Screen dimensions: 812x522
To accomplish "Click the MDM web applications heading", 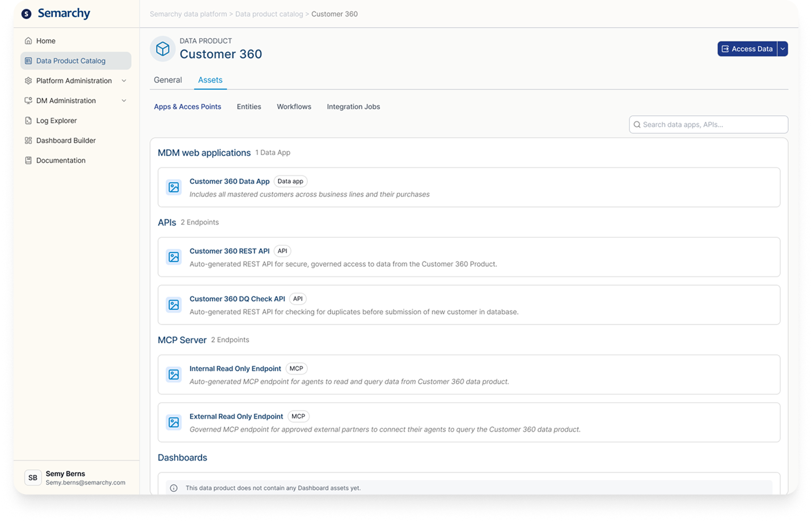I will tap(204, 153).
